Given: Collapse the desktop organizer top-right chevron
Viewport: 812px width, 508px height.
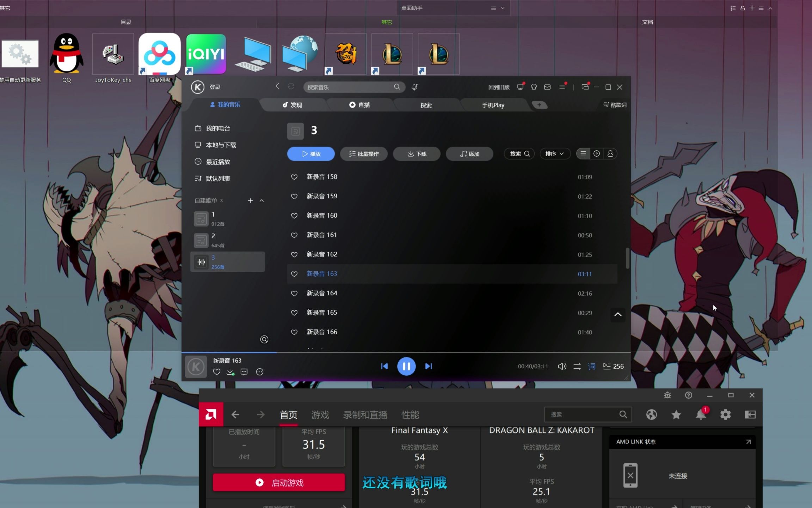Looking at the screenshot, I should pos(770,8).
